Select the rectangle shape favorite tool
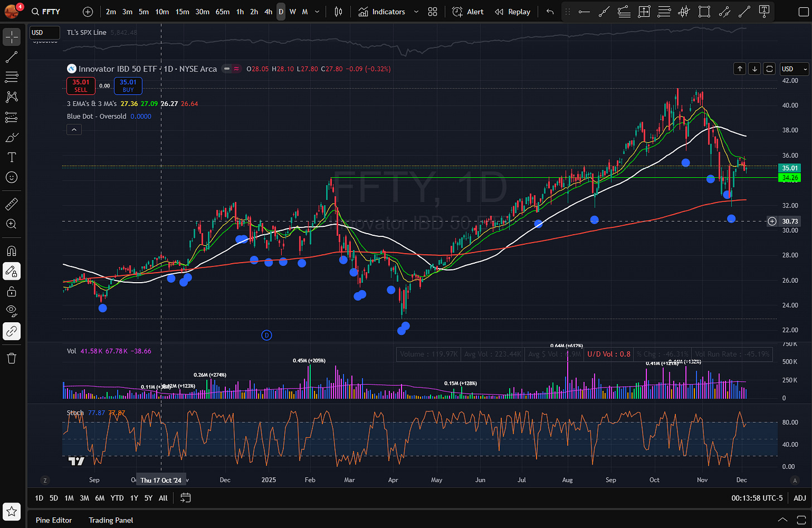 [x=704, y=12]
